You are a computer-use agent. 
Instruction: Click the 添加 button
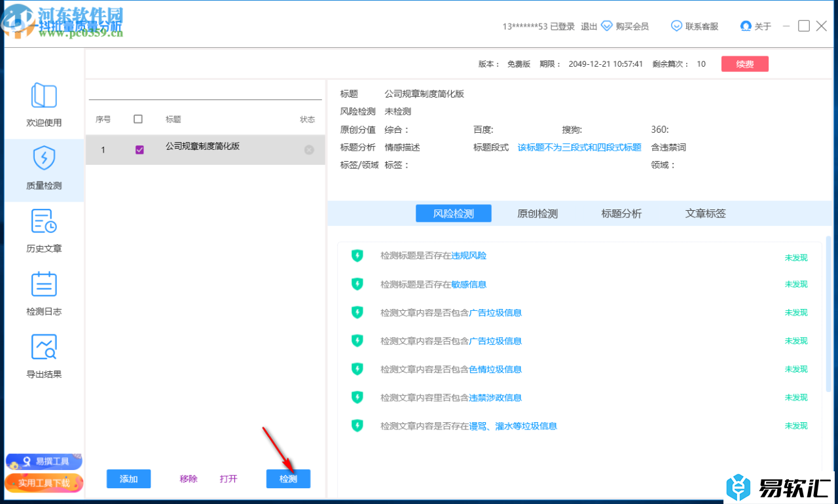128,479
